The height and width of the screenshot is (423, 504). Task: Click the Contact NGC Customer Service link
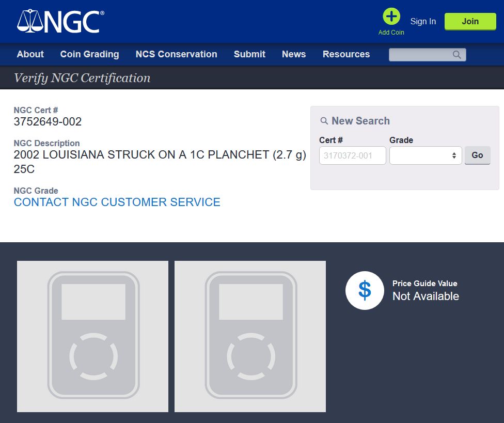point(117,202)
